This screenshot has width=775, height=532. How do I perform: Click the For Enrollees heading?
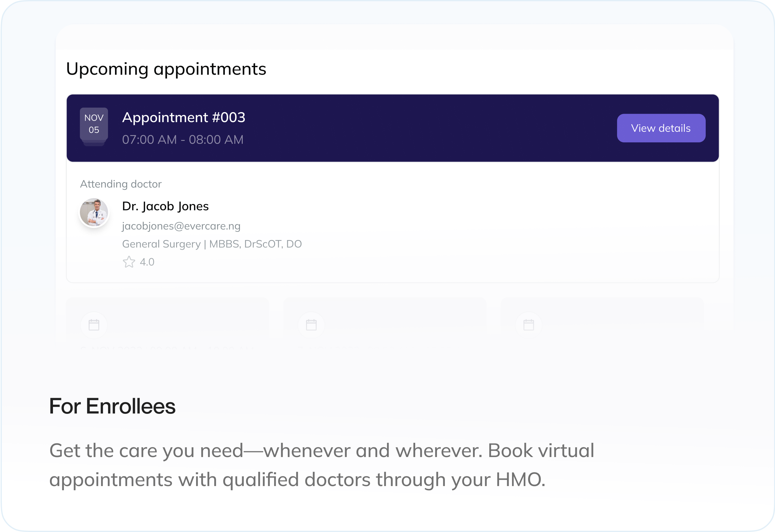(112, 406)
